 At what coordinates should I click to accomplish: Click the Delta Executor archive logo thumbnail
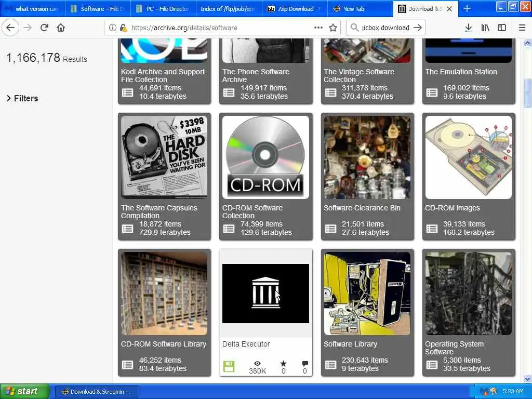point(265,294)
